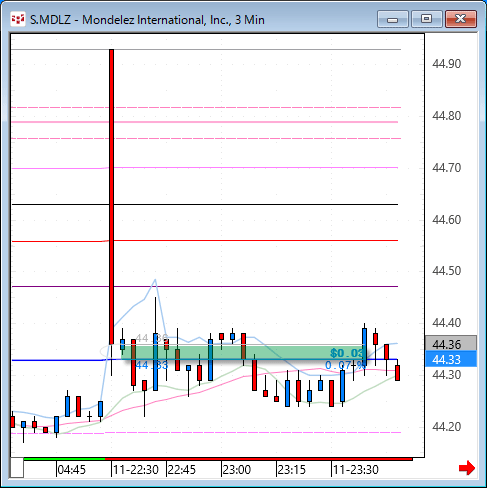Click the 44.20 price scale label
This screenshot has height=488, width=487.
(x=446, y=427)
